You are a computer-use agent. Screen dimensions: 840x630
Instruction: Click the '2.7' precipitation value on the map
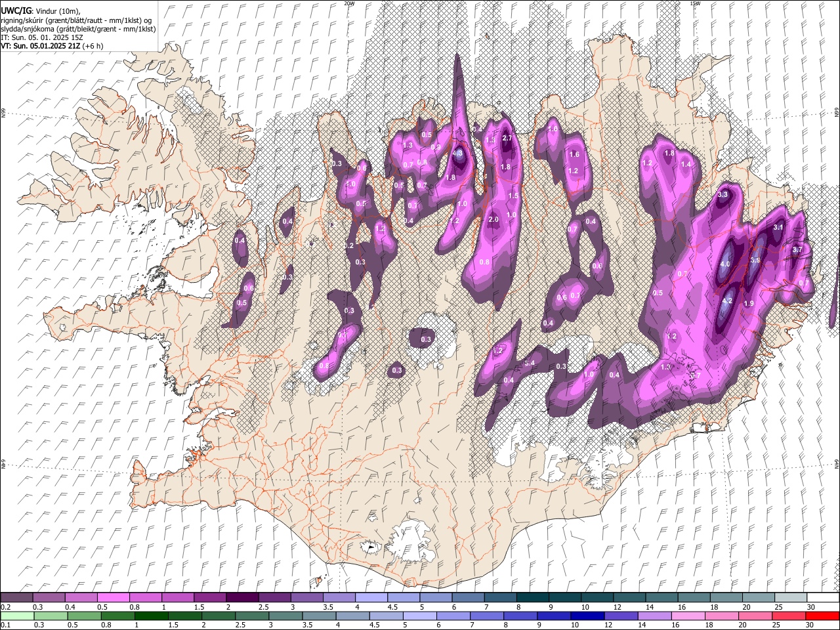click(507, 138)
